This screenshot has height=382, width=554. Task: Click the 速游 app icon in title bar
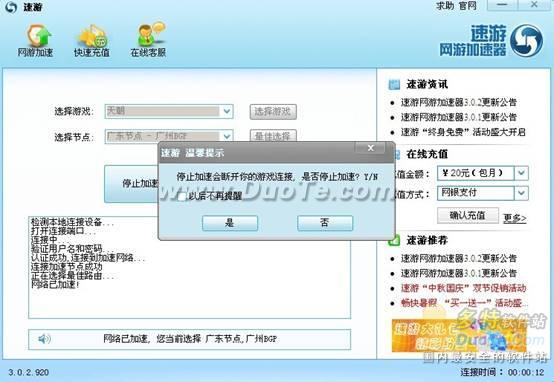pos(11,7)
